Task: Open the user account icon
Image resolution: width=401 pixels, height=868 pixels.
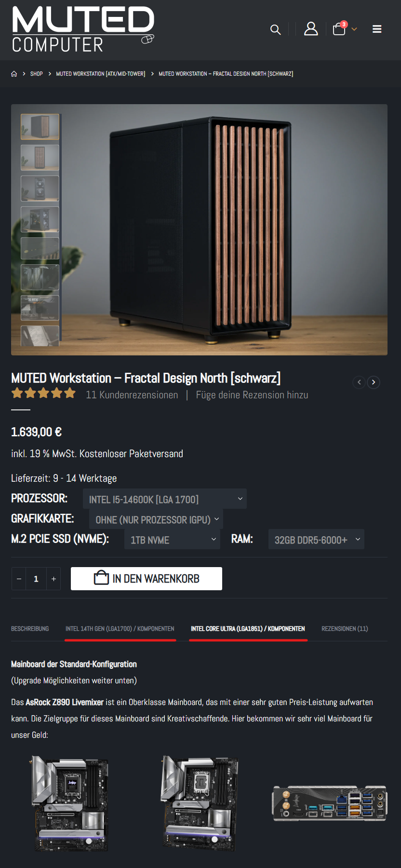Action: click(311, 29)
